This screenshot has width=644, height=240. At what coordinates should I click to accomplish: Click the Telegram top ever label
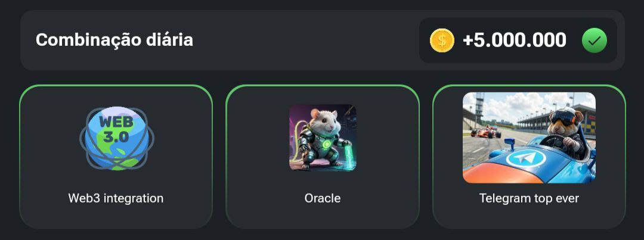click(529, 198)
